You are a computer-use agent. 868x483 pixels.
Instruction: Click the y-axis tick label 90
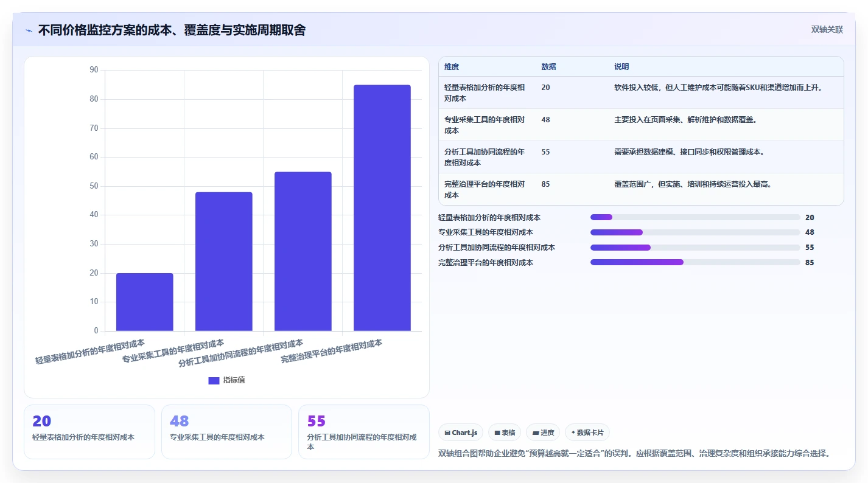(x=94, y=70)
